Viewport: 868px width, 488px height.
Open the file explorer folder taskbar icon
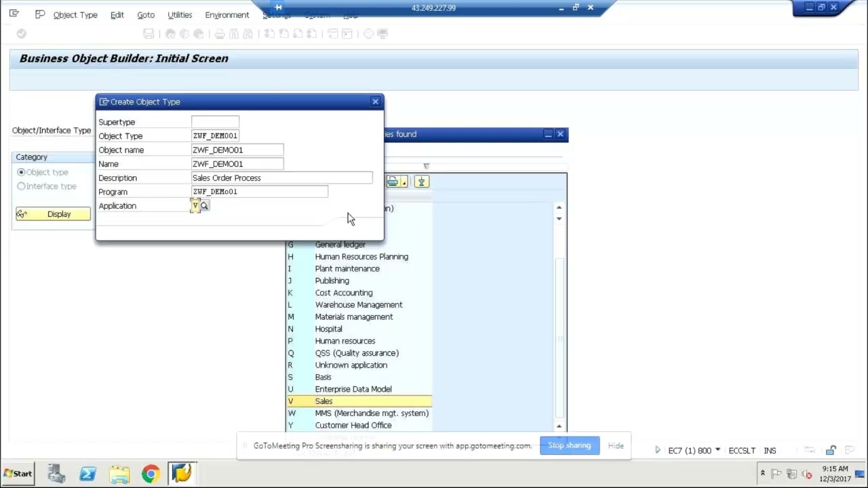[x=119, y=474]
